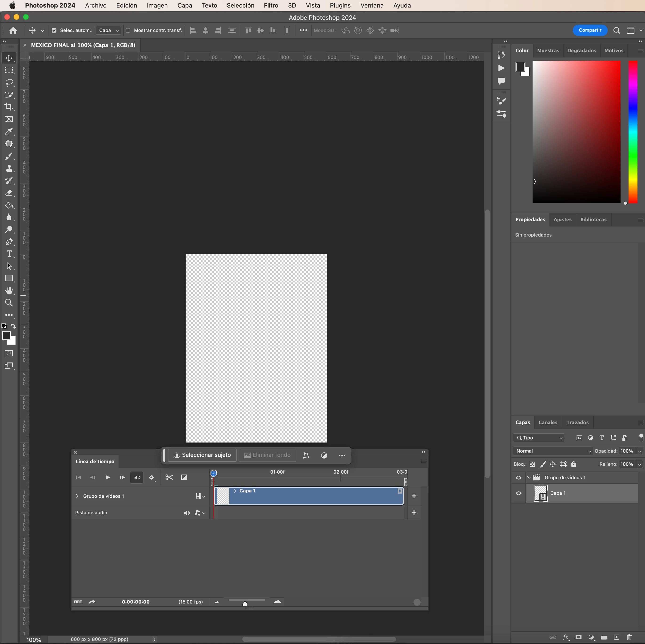
Task: Enable the Mostrar contr. transf. checkbox
Action: point(128,30)
